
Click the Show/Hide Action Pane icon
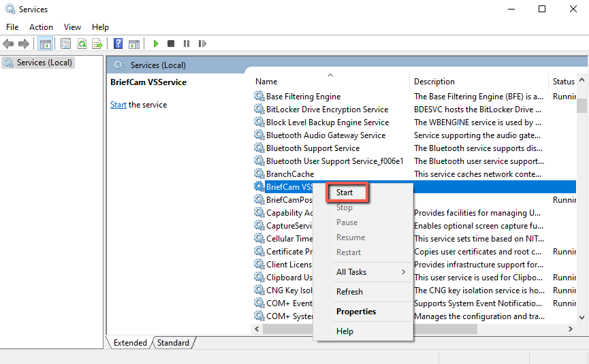pyautogui.click(x=134, y=44)
